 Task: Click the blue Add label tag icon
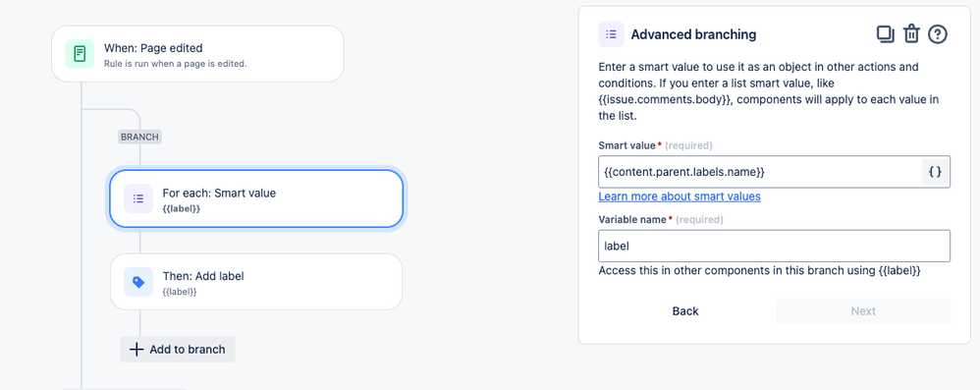tap(138, 282)
